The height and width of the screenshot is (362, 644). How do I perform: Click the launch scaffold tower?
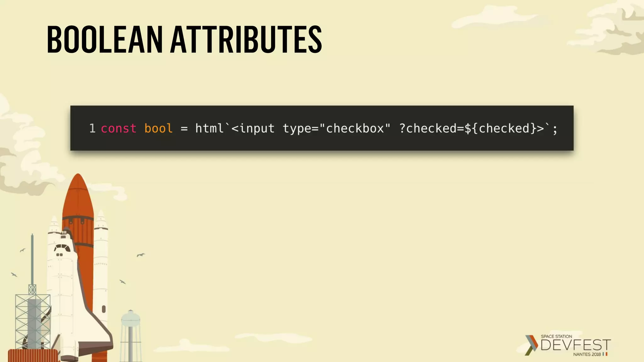tap(32, 321)
